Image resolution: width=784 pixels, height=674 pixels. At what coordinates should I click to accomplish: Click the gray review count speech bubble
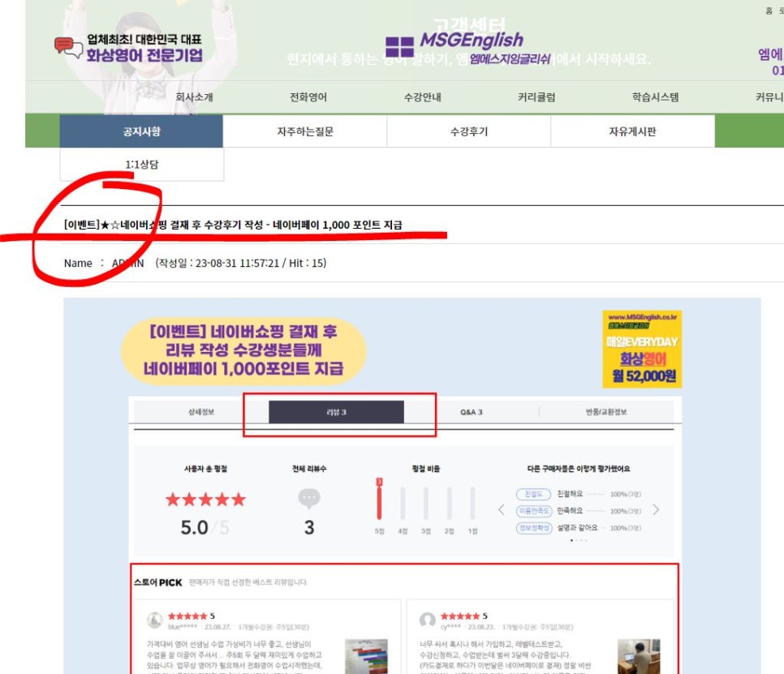(309, 499)
